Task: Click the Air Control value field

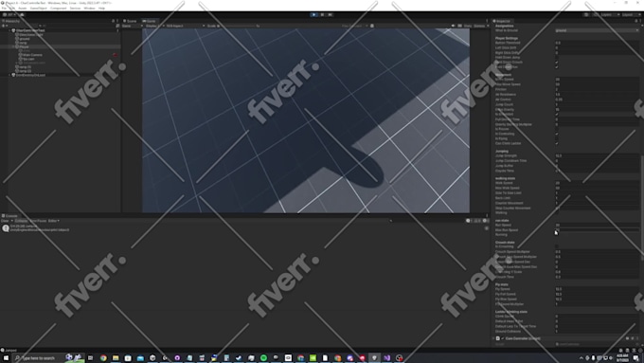Action: (597, 100)
